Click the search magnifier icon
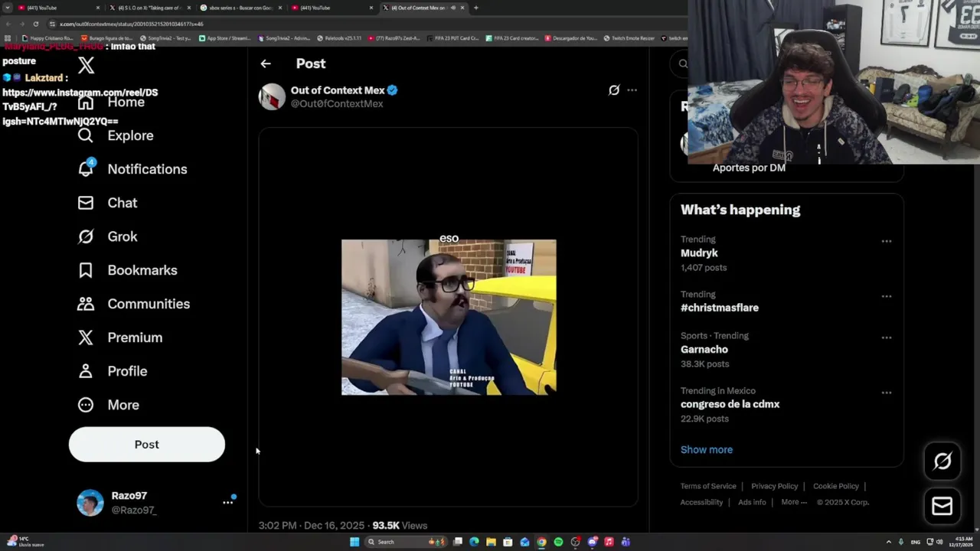Screen dimensions: 980x551 click(x=683, y=64)
